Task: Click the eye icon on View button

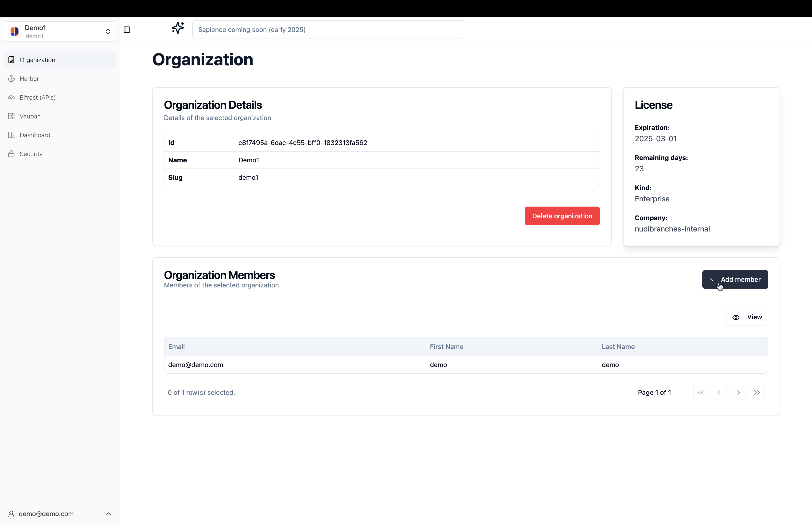Action: 736,317
